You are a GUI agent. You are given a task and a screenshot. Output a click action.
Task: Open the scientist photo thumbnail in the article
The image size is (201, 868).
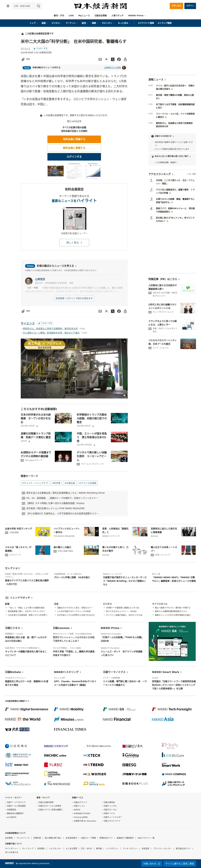55,171
